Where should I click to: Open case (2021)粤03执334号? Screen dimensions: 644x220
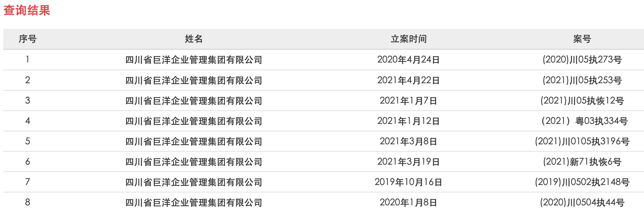click(584, 121)
